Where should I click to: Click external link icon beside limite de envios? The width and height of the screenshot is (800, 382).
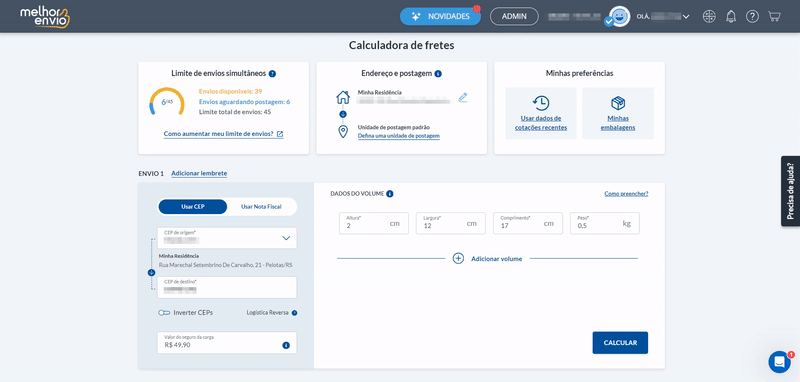click(x=280, y=134)
